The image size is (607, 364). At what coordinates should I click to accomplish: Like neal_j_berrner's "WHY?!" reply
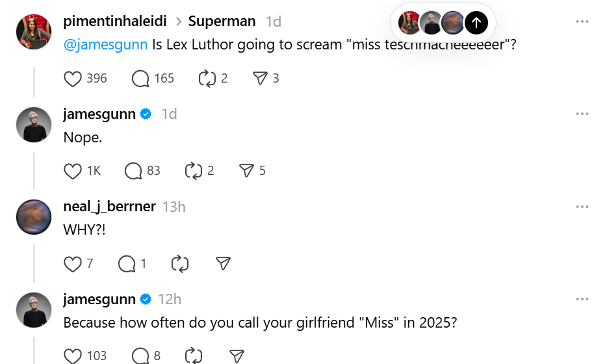click(x=73, y=264)
